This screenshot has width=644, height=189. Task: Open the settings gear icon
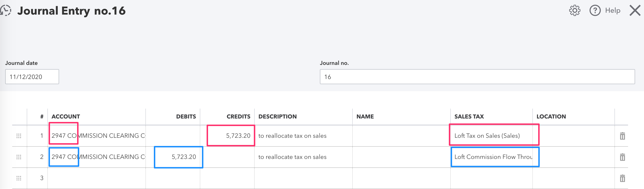point(575,11)
